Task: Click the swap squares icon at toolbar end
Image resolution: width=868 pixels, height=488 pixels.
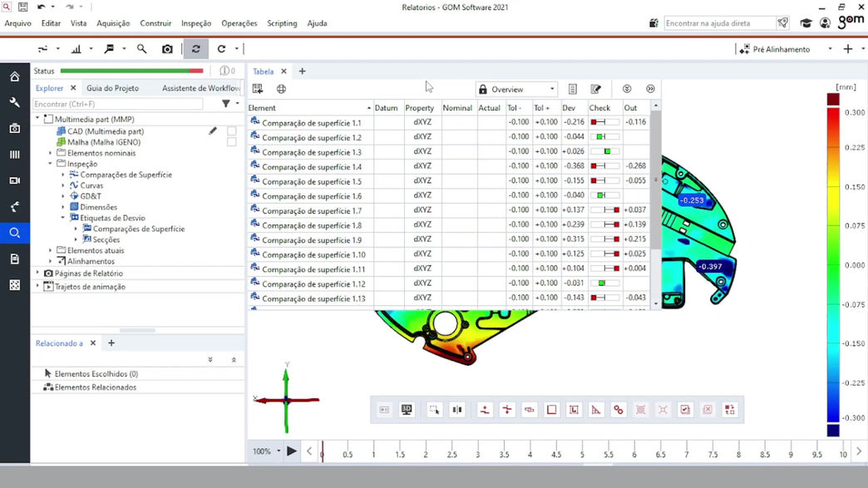Action: [730, 409]
